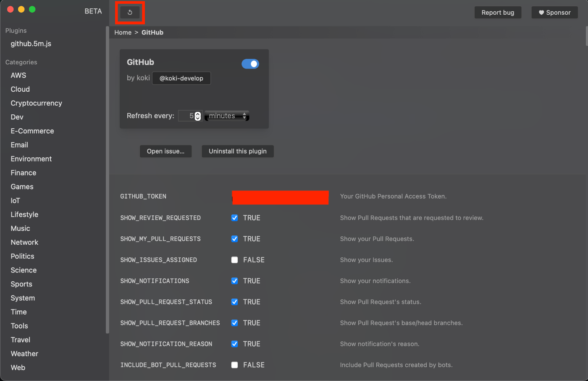Open the @koki-develop author link
Viewport: 588px width, 381px height.
(181, 78)
